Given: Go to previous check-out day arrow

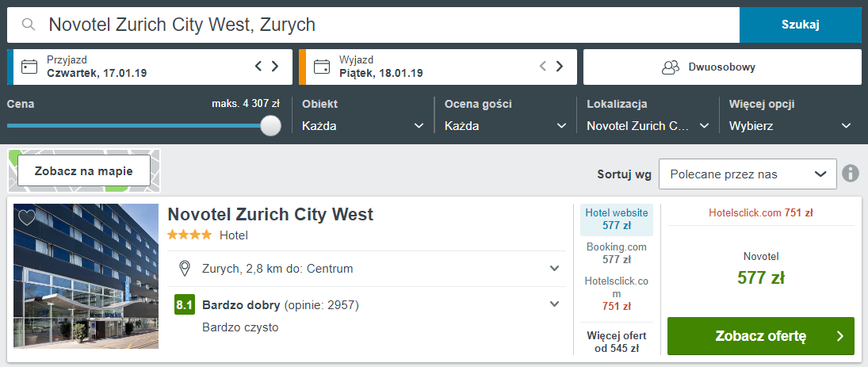Looking at the screenshot, I should pos(542,67).
